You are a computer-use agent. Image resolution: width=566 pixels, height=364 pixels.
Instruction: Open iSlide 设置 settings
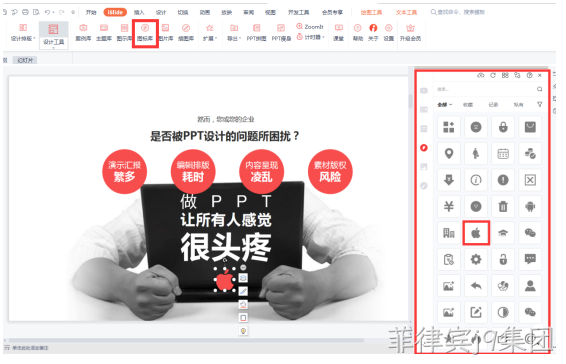(389, 32)
